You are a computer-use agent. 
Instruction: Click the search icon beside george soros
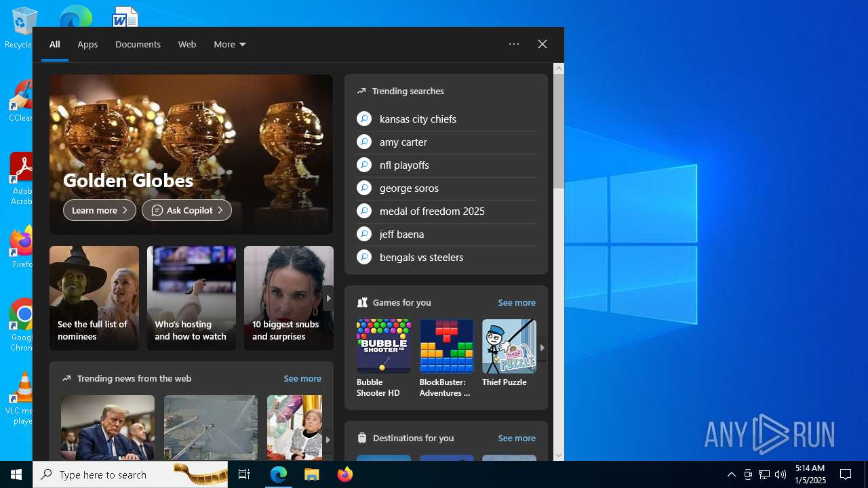[364, 188]
